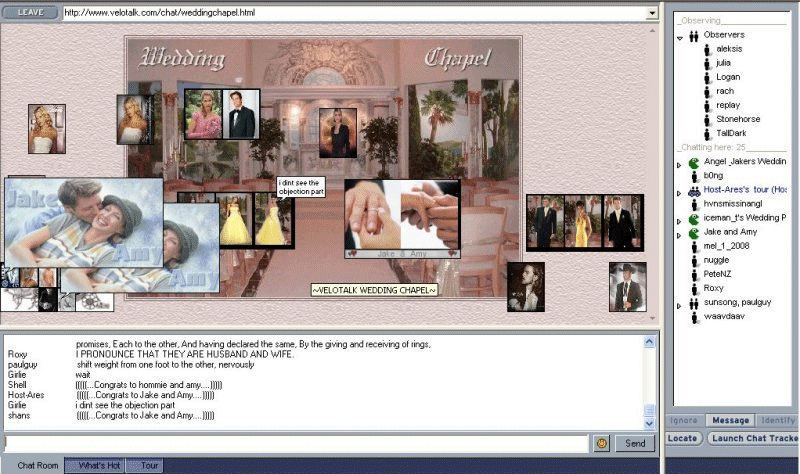Click the green icon beside iceman_t's Wedding
Screen dimensions: 800x474
693,217
